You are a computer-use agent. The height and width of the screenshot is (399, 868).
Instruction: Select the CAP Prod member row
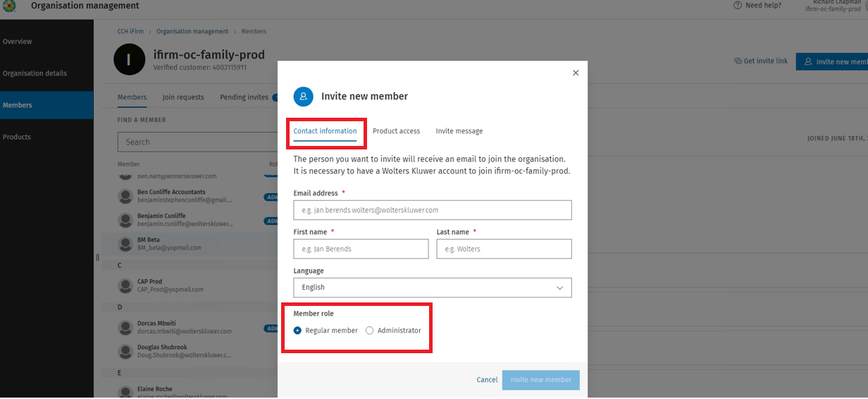click(190, 286)
